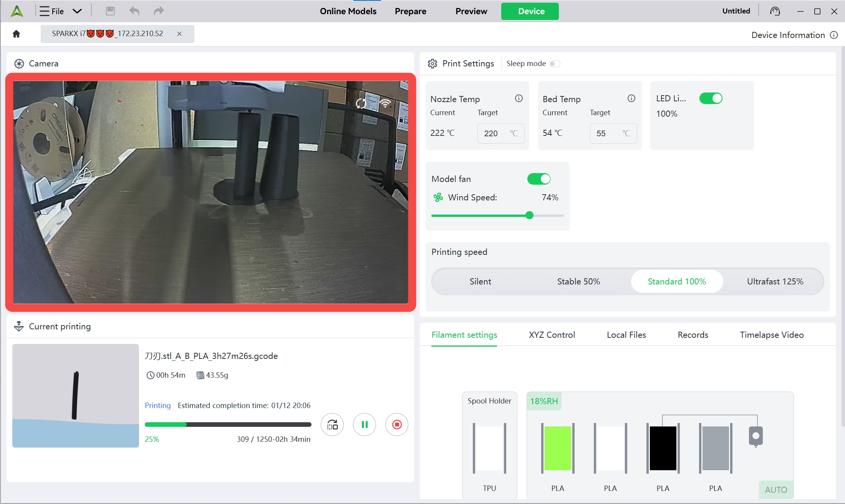The width and height of the screenshot is (845, 504).
Task: Click the Nozzle Temp info icon
Action: 519,99
